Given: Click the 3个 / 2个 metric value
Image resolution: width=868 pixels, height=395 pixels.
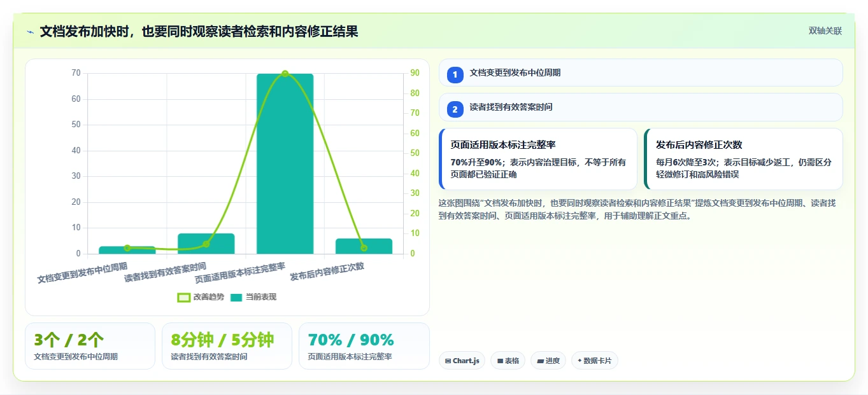Looking at the screenshot, I should coord(69,340).
